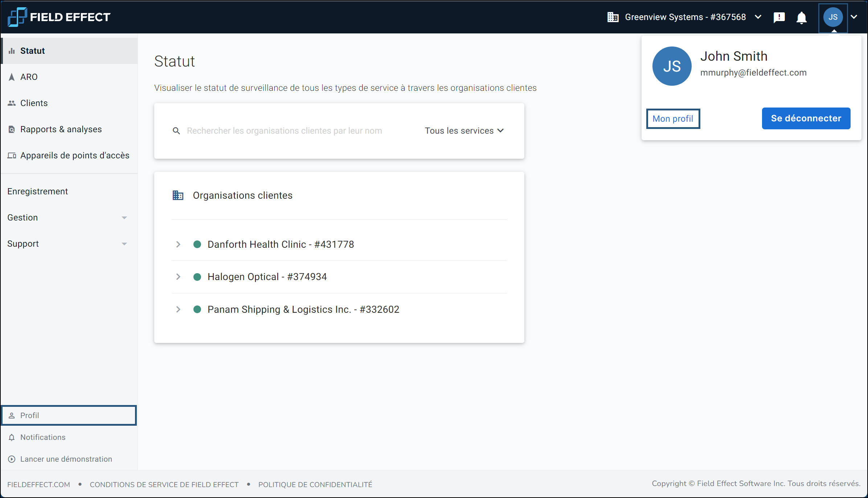
Task: Open ARO in the sidebar
Action: (29, 77)
